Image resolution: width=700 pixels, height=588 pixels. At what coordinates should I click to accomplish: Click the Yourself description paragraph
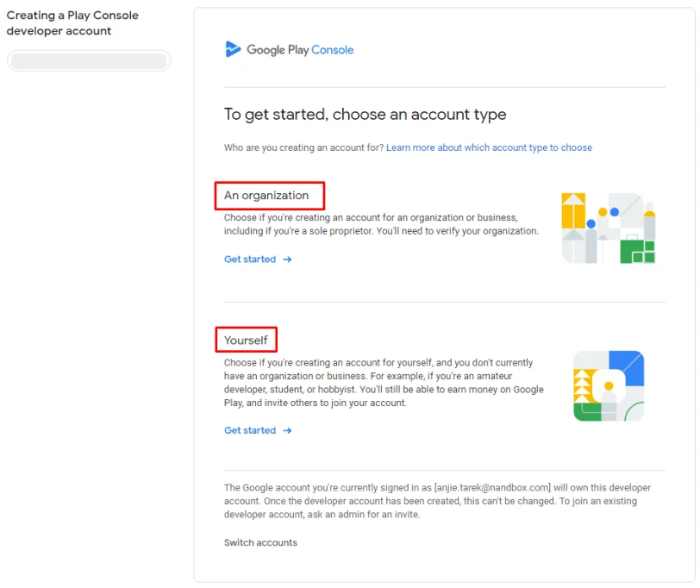[x=384, y=383]
